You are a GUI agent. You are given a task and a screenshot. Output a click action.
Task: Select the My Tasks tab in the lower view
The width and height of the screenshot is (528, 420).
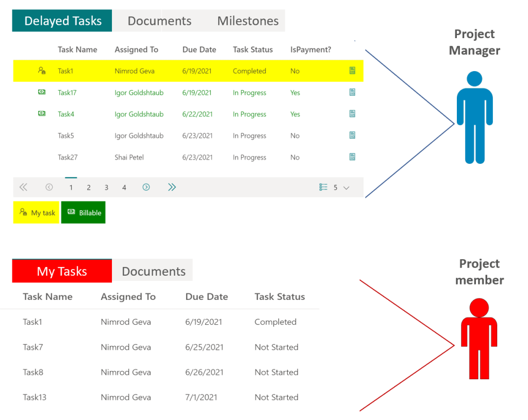61,270
